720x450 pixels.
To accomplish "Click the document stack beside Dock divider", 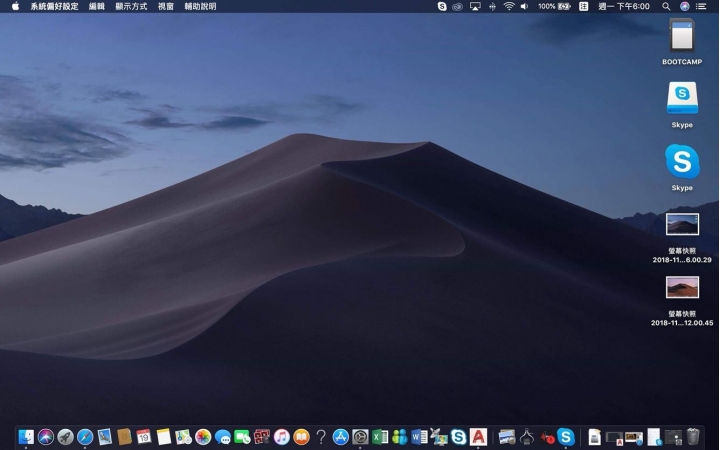I will [595, 437].
